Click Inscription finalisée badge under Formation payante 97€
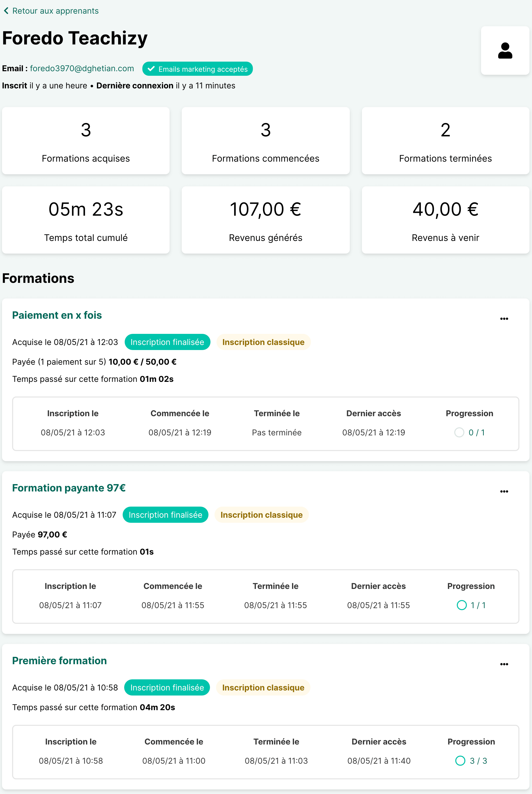Image resolution: width=532 pixels, height=794 pixels. [165, 515]
